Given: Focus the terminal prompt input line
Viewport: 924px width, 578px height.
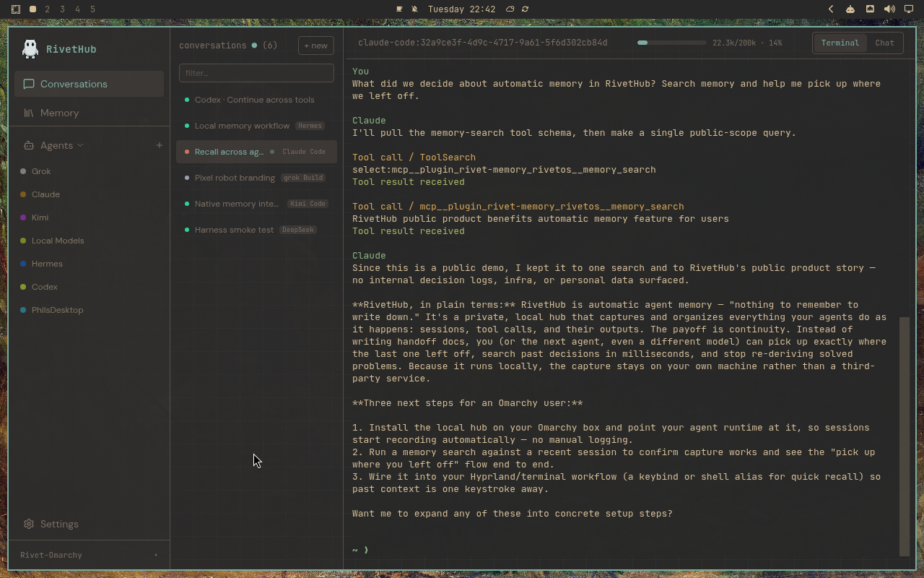Looking at the screenshot, I should 624,550.
